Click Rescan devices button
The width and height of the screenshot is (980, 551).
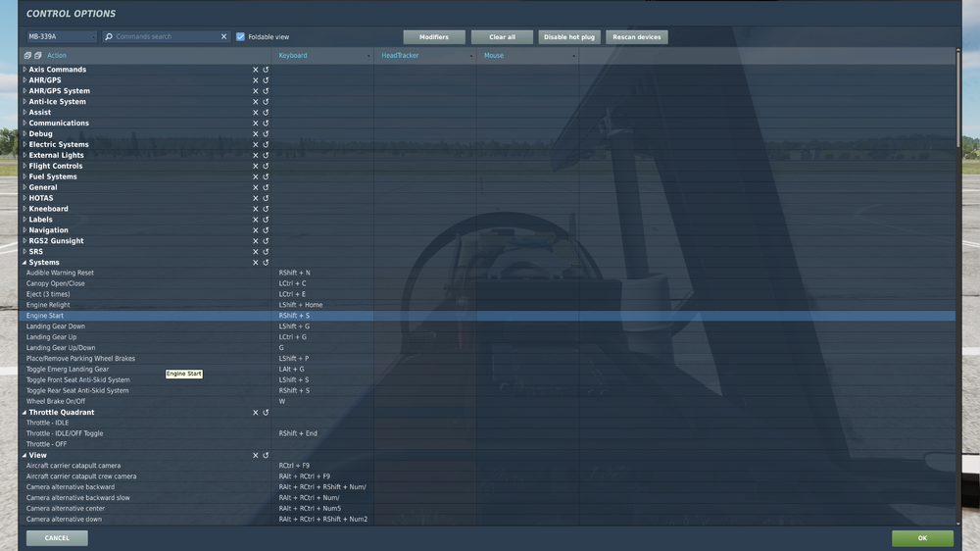click(x=637, y=37)
